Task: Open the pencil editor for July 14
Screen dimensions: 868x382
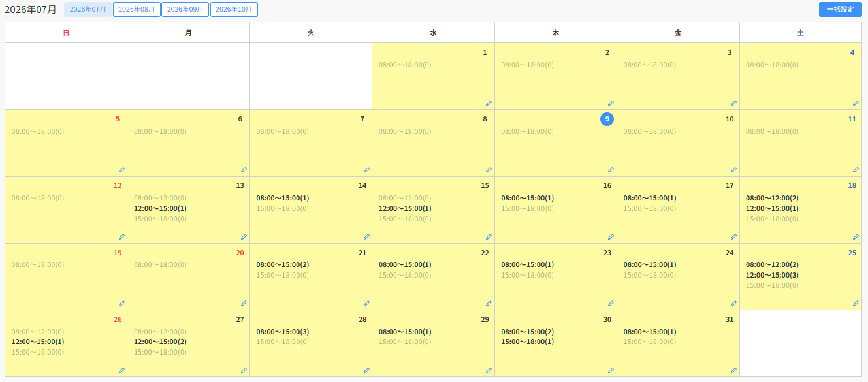Action: pyautogui.click(x=366, y=237)
